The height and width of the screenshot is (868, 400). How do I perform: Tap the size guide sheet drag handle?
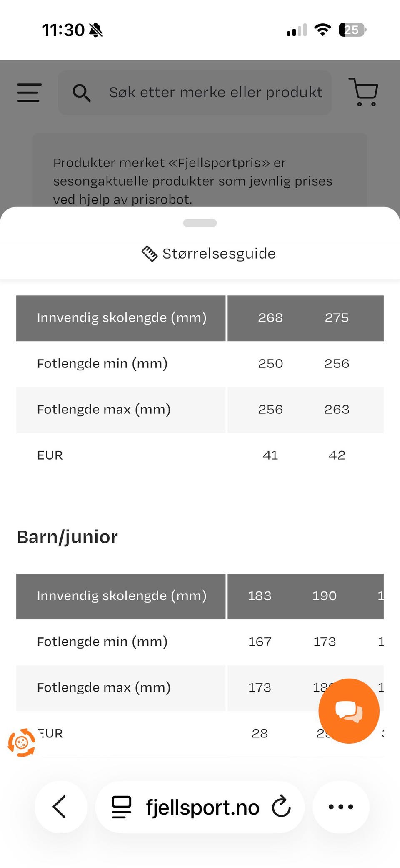tap(200, 223)
